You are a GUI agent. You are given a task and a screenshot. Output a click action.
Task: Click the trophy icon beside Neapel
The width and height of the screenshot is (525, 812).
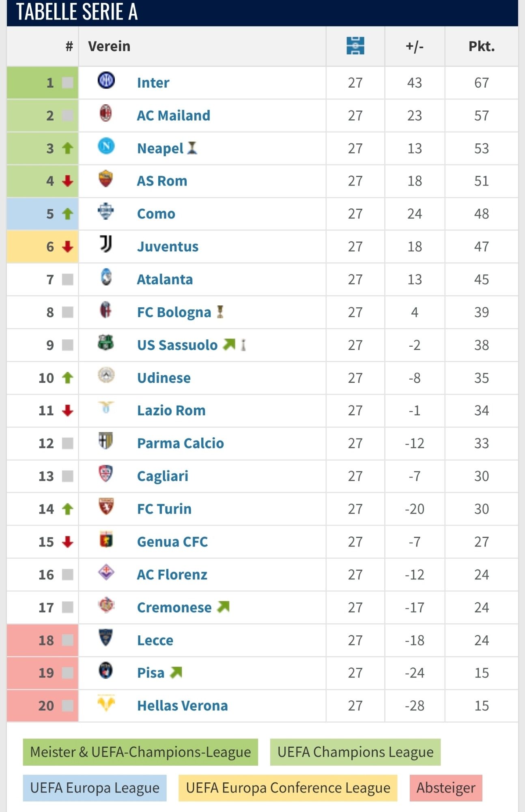click(x=192, y=148)
